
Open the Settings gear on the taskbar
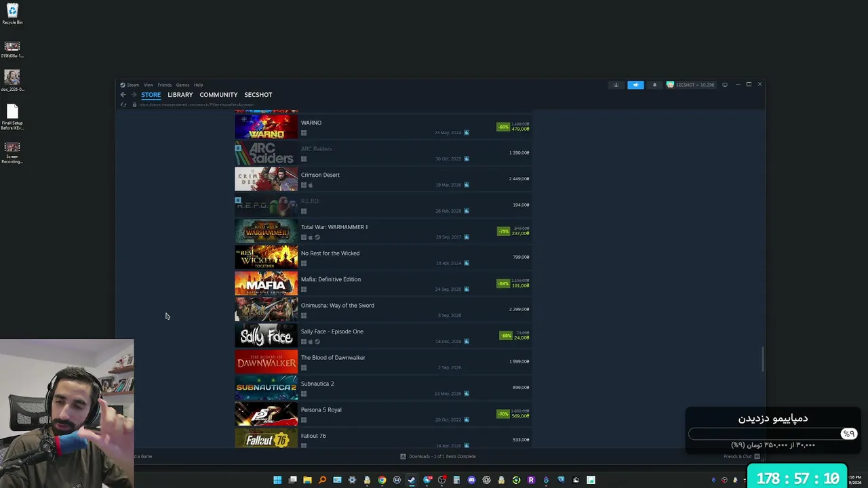352,480
